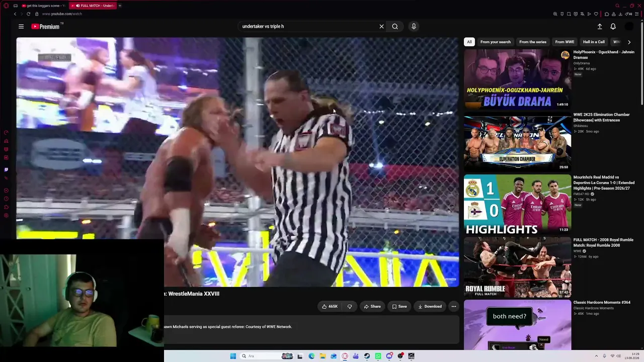The height and width of the screenshot is (362, 644).
Task: Click the Download button
Action: click(x=430, y=306)
